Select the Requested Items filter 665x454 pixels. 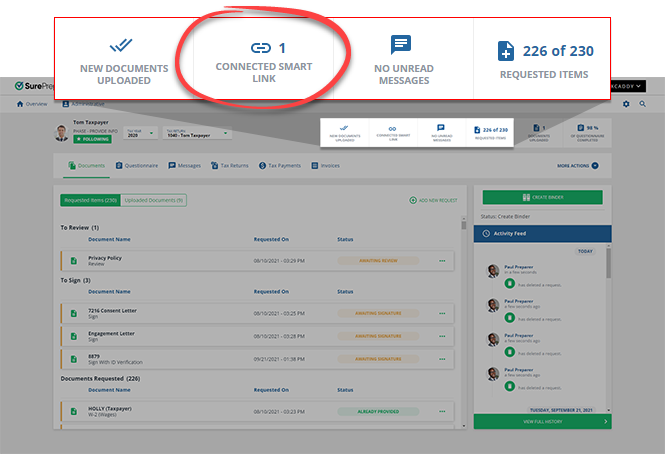point(90,200)
